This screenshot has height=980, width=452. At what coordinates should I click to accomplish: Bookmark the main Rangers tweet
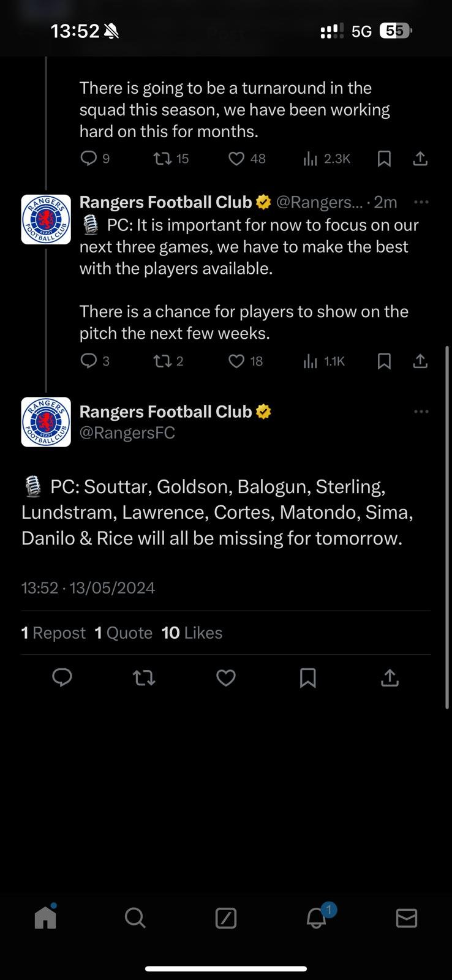click(307, 677)
